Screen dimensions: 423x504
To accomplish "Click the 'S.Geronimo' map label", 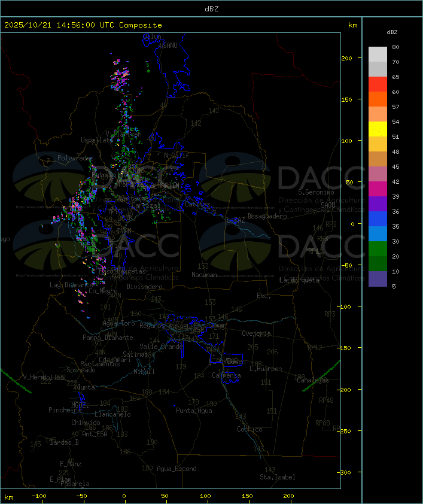I will tap(316, 192).
